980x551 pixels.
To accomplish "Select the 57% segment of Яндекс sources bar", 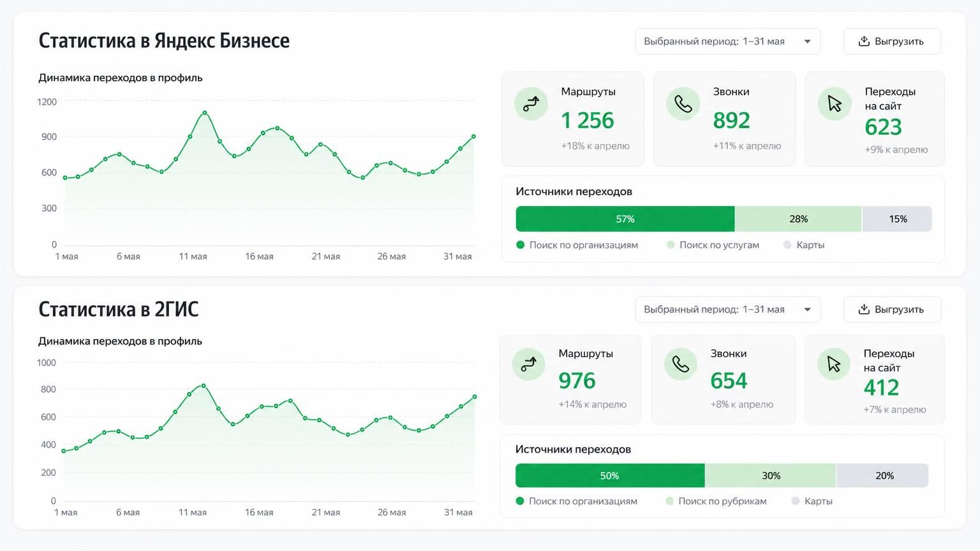I will pyautogui.click(x=625, y=219).
